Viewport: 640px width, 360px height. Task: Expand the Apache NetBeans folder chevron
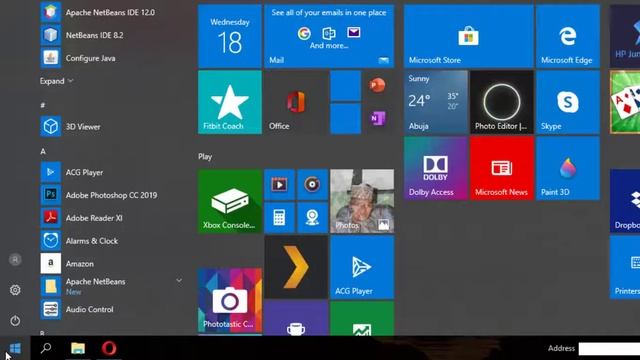pos(179,281)
